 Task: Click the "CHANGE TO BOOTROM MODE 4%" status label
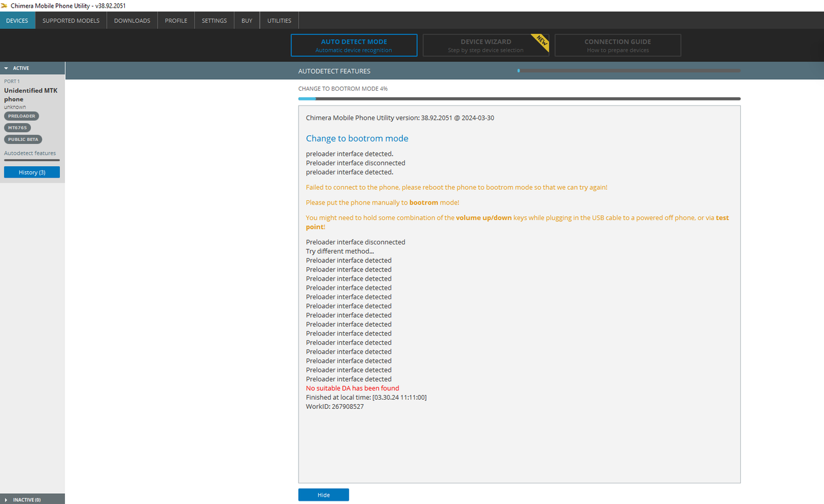pos(342,88)
